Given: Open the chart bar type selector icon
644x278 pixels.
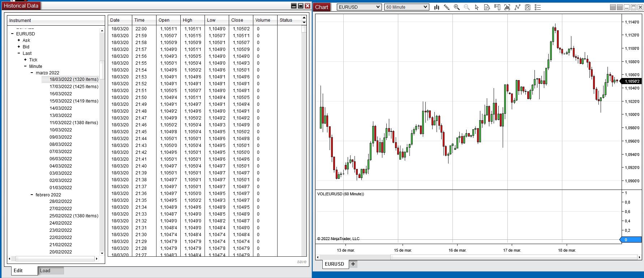Looking at the screenshot, I should coord(437,7).
